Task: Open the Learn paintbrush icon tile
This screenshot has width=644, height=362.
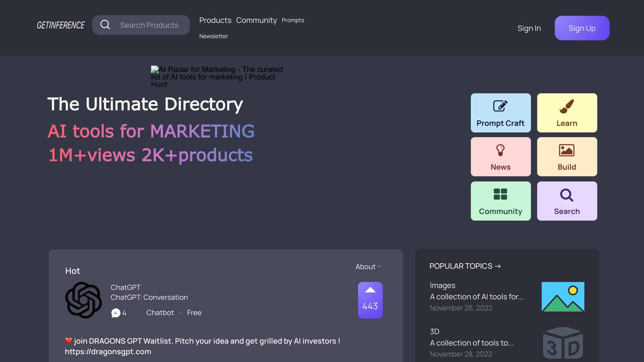Action: [567, 113]
